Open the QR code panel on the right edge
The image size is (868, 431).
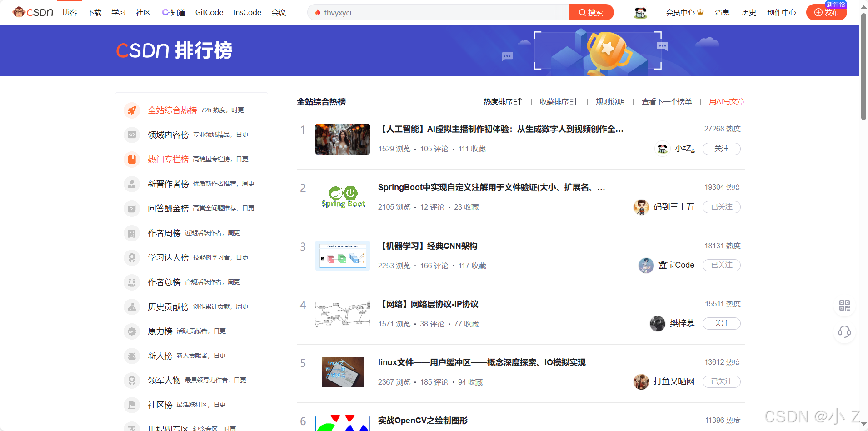[x=844, y=306]
